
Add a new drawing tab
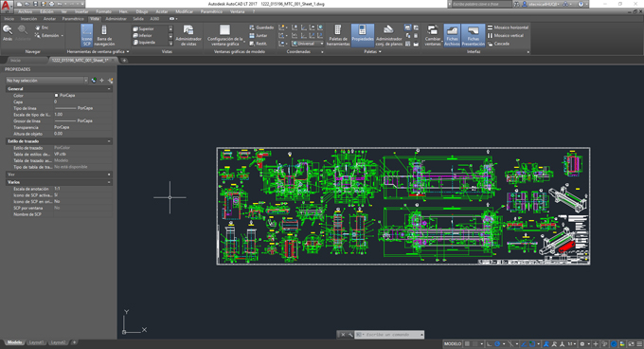(124, 61)
